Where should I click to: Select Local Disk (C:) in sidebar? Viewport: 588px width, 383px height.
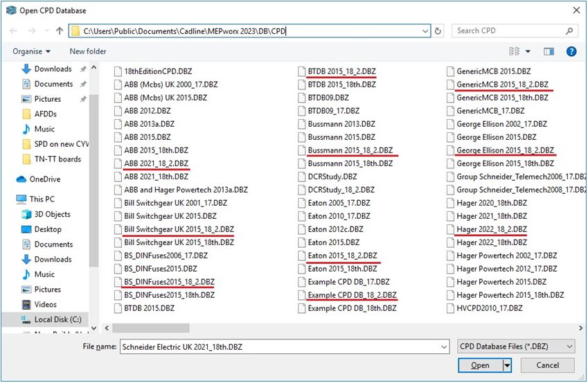coord(57,319)
